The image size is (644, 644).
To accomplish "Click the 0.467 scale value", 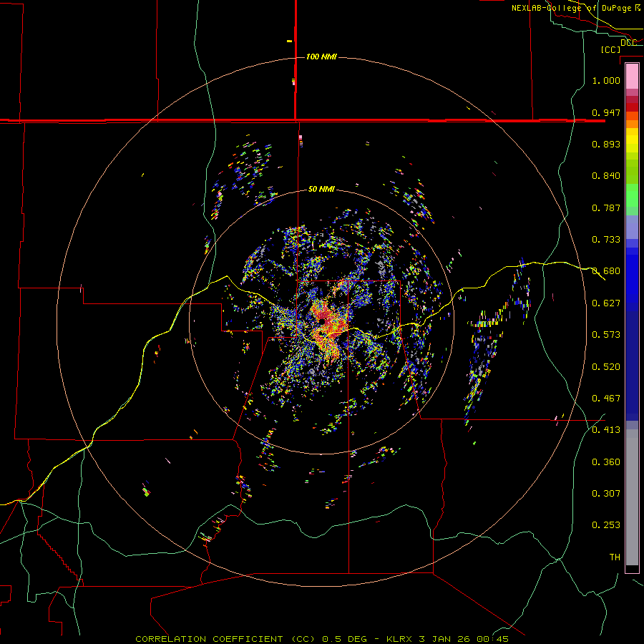I will tap(606, 399).
